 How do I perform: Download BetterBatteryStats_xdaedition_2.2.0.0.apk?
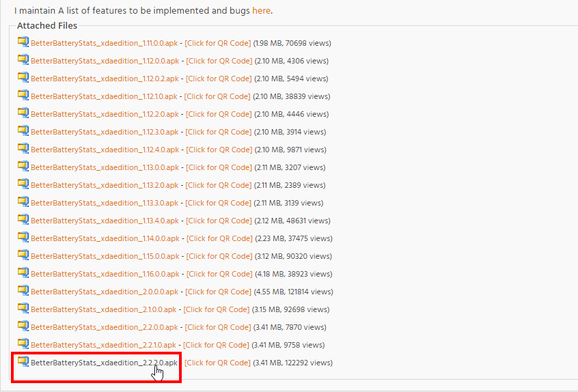pyautogui.click(x=105, y=327)
